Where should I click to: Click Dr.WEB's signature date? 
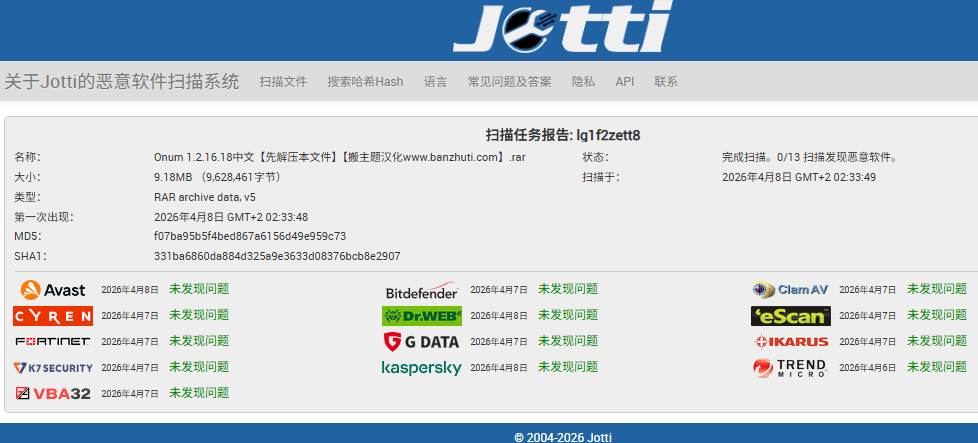point(499,316)
